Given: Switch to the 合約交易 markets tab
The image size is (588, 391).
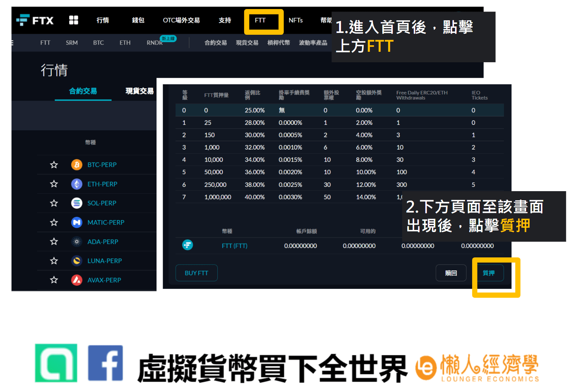Looking at the screenshot, I should [x=83, y=91].
